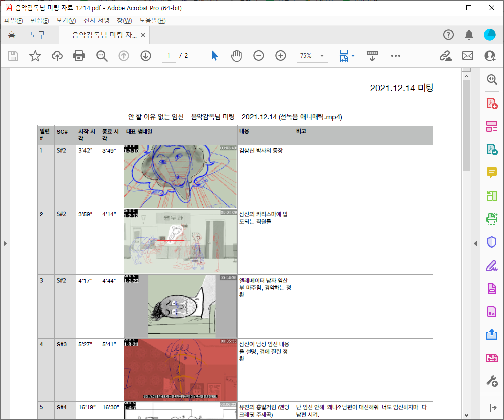Open the magenta stamp-like tool in sidebar

tap(492, 358)
